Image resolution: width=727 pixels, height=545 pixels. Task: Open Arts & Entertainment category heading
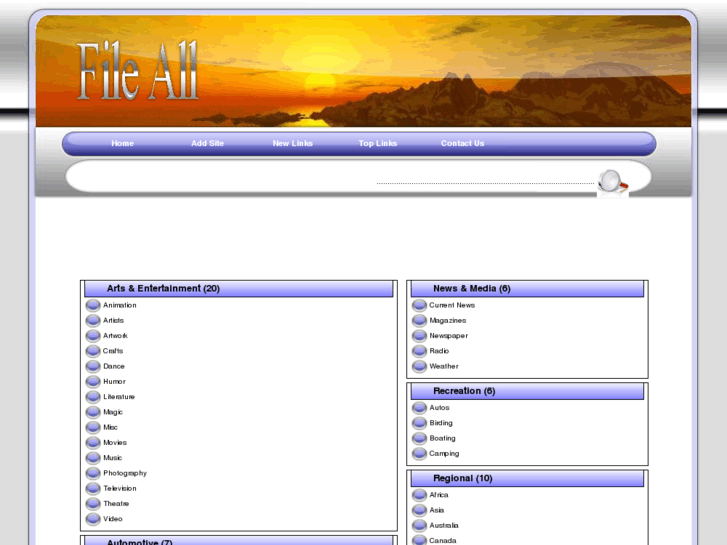point(163,289)
